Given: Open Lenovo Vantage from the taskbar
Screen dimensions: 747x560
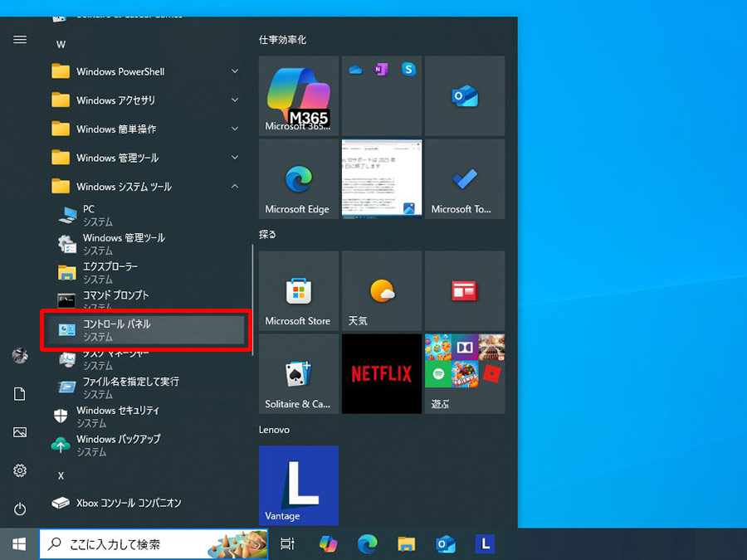Looking at the screenshot, I should coord(485,543).
